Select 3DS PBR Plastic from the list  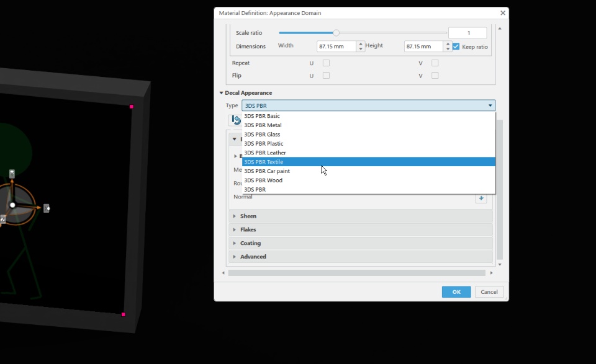(x=369, y=143)
